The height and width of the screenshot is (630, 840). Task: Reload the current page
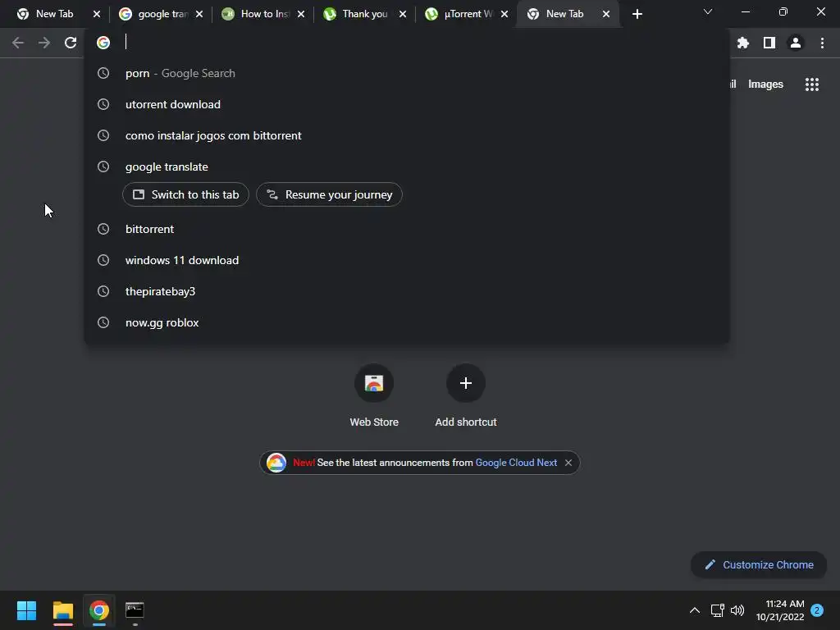(x=71, y=43)
